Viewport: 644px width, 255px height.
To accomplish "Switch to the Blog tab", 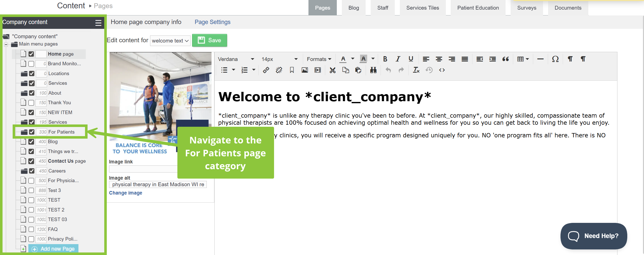I will (354, 8).
